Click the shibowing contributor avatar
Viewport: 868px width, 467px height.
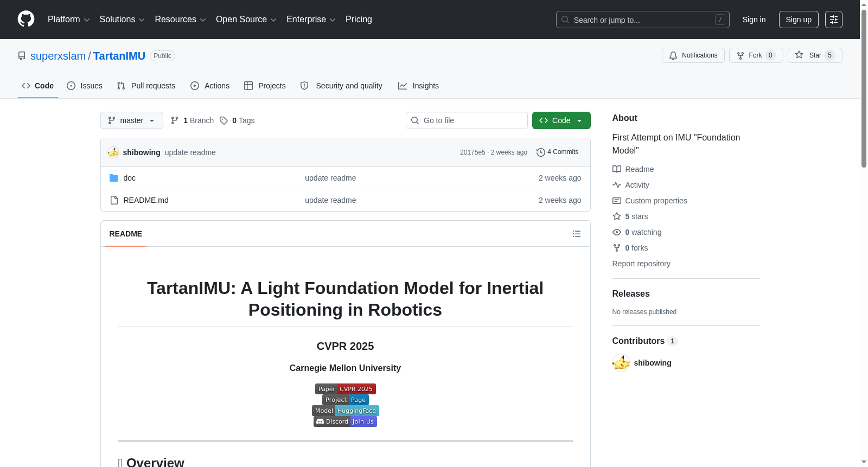coord(621,363)
